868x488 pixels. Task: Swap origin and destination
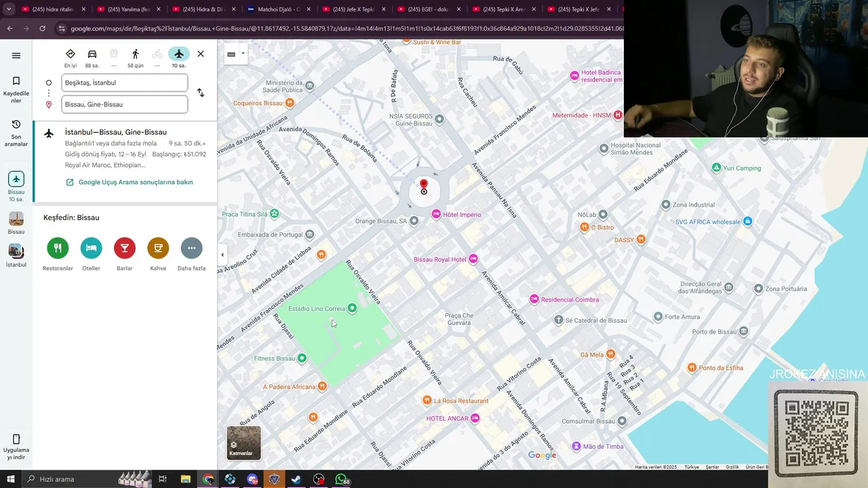tap(201, 93)
